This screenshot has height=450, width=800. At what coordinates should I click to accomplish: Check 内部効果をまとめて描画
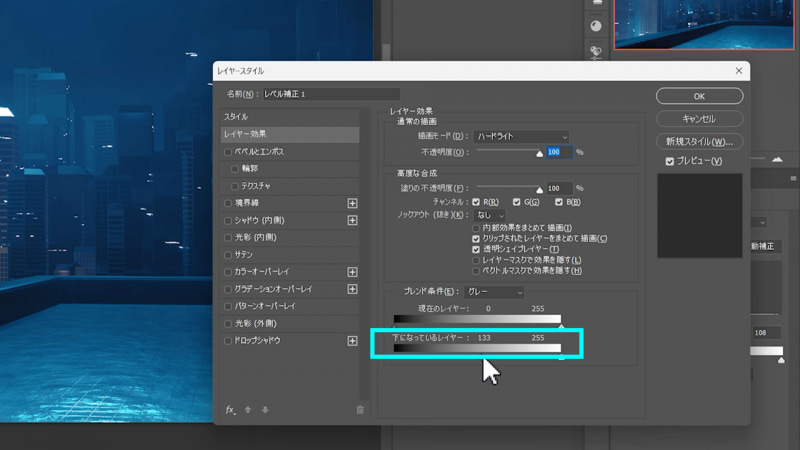[476, 228]
